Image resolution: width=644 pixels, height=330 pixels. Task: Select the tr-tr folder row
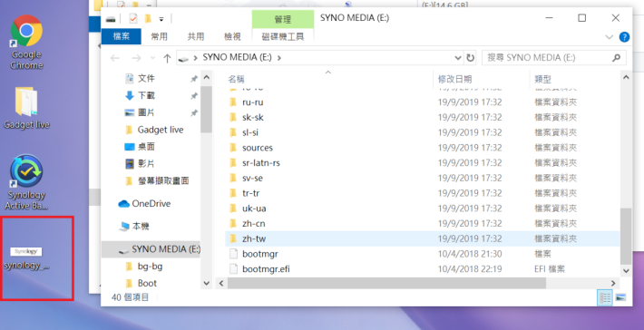422,193
